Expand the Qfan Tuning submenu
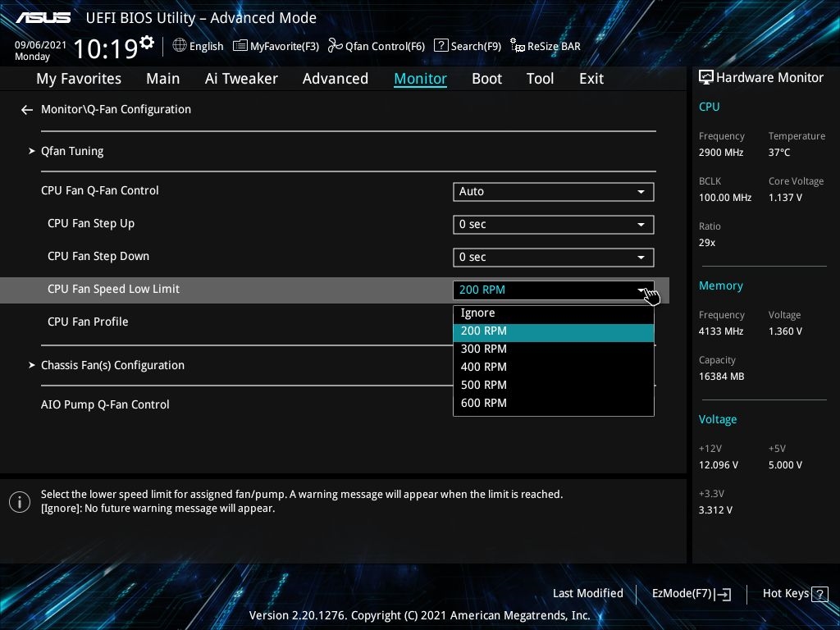This screenshot has width=840, height=630. point(72,151)
